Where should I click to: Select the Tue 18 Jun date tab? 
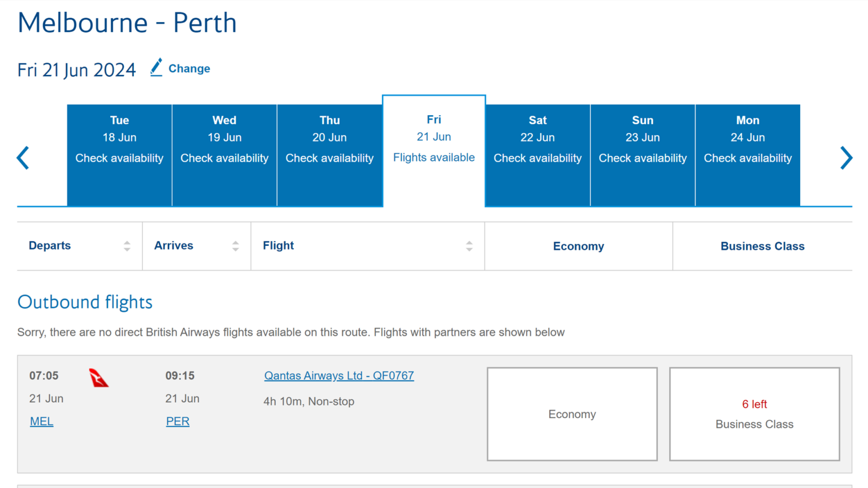coord(119,138)
